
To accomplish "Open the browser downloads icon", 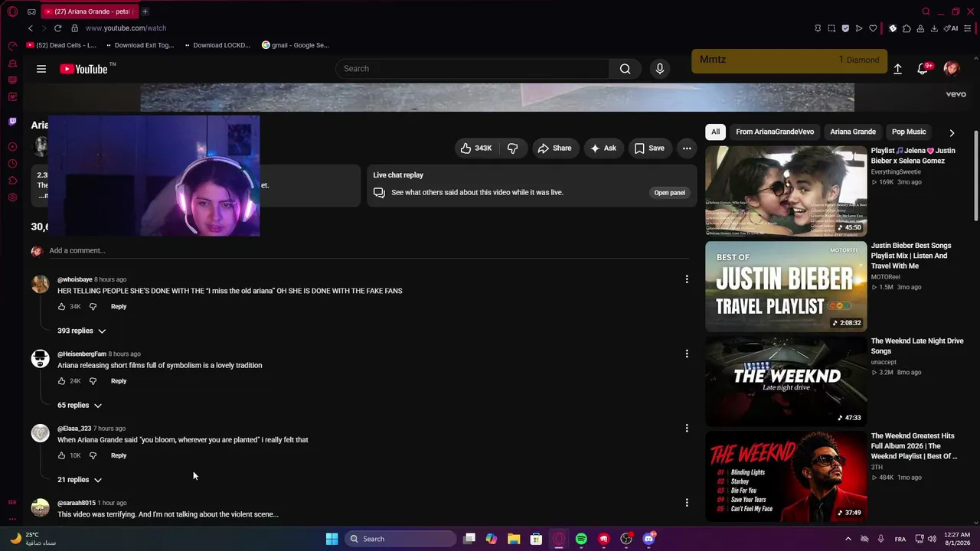I will (x=934, y=28).
